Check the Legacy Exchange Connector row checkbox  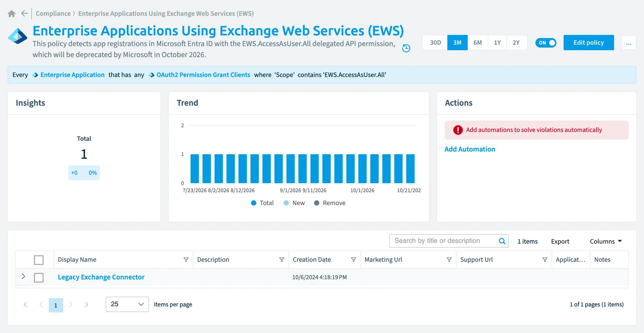tap(39, 277)
